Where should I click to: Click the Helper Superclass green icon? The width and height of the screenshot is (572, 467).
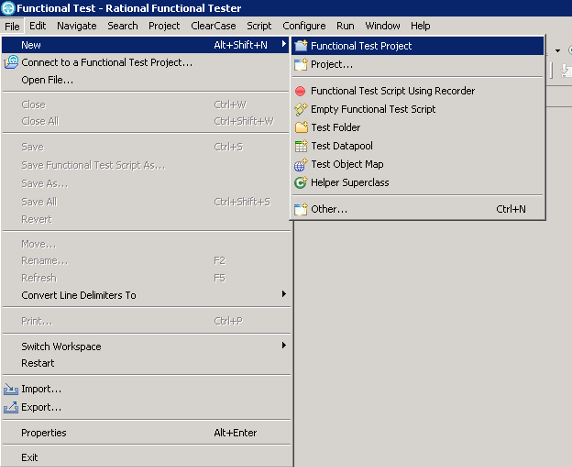[x=301, y=182]
